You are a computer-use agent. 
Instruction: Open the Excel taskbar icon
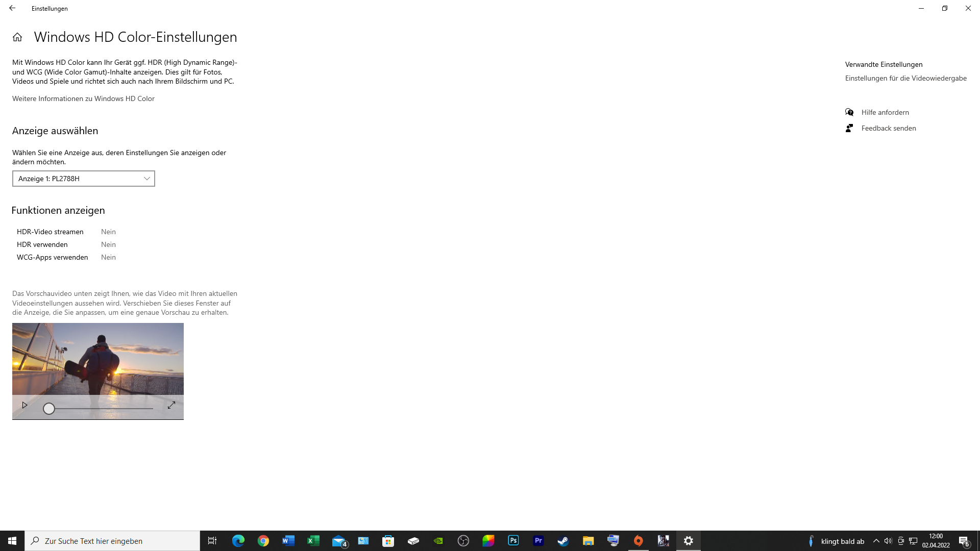[313, 541]
